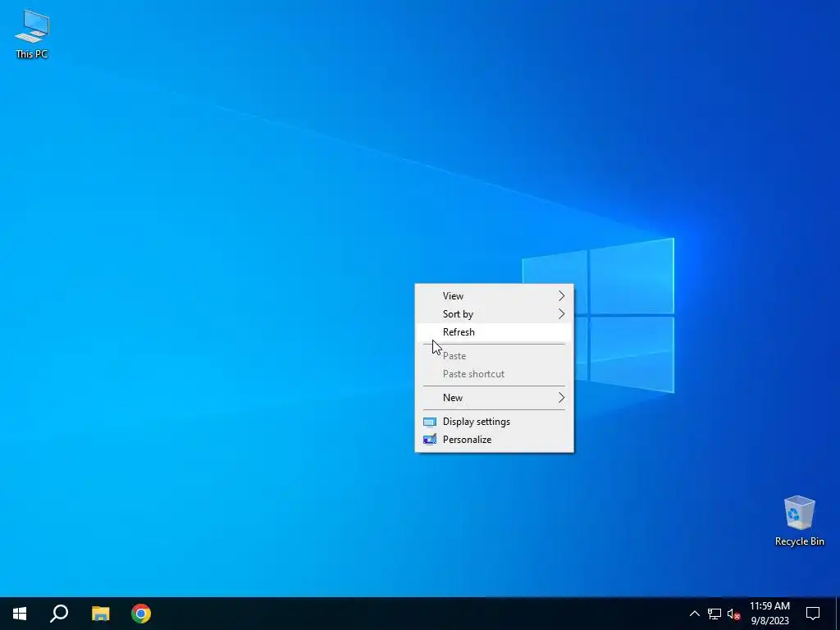This screenshot has width=840, height=630.
Task: Select the Recycle Bin desktop icon
Action: pos(799,521)
